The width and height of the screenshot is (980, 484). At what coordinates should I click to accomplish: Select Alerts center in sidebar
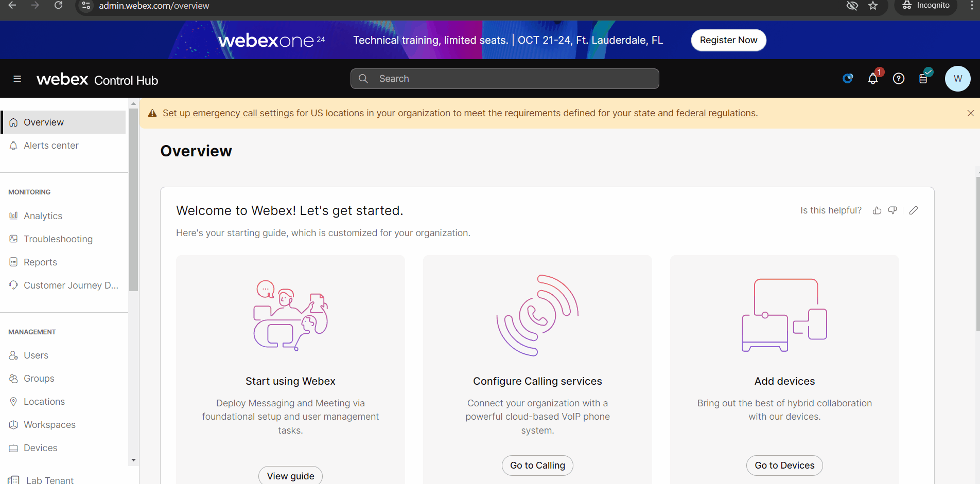click(x=51, y=146)
